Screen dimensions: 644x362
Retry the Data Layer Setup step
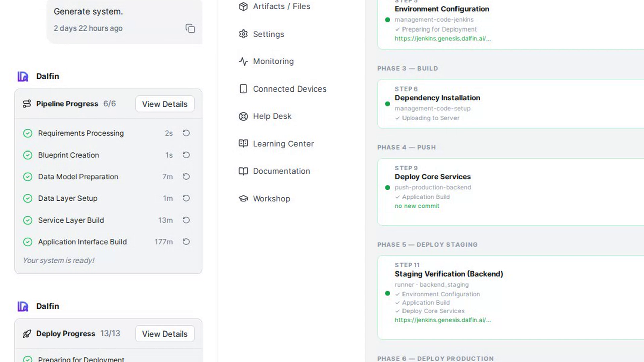186,198
